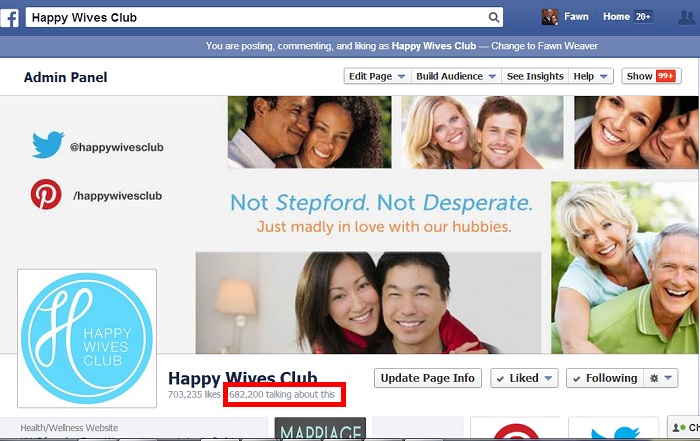Click the See Insights button
This screenshot has height=441, width=700.
tap(535, 76)
